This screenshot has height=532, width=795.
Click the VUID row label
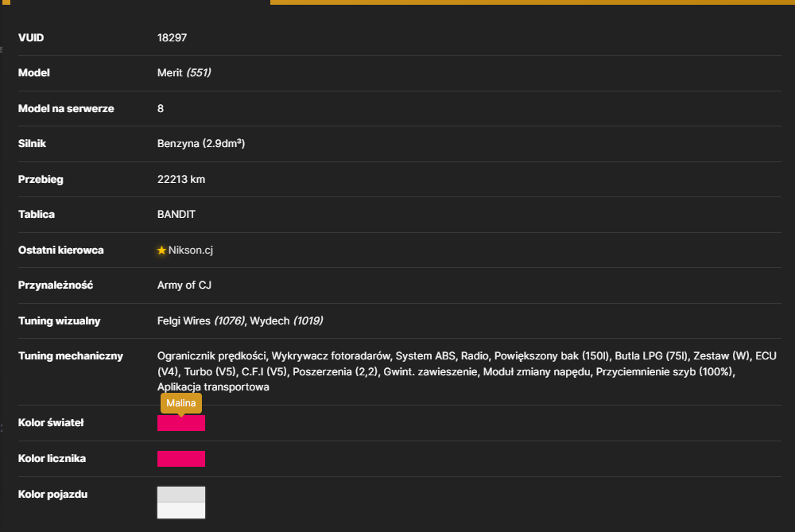(x=31, y=37)
